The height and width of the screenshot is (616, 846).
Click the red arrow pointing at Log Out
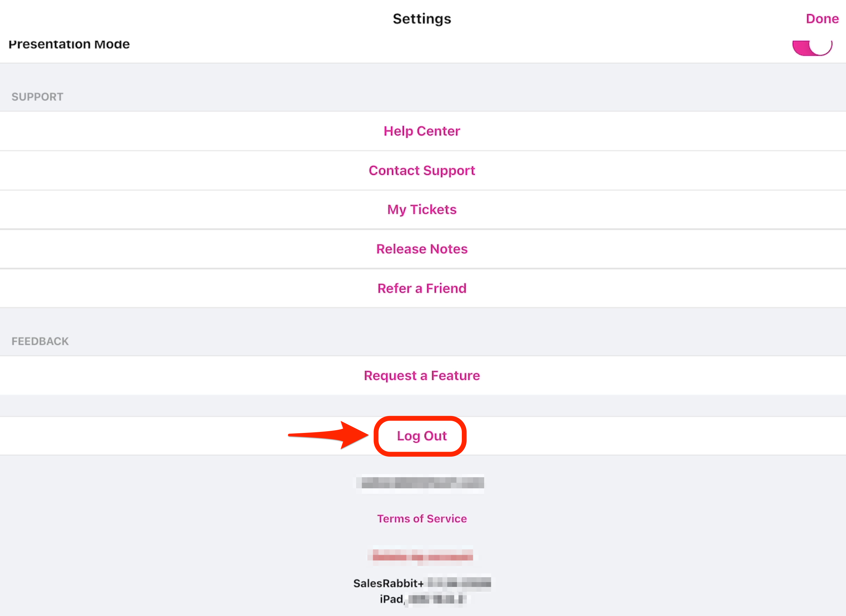point(328,435)
